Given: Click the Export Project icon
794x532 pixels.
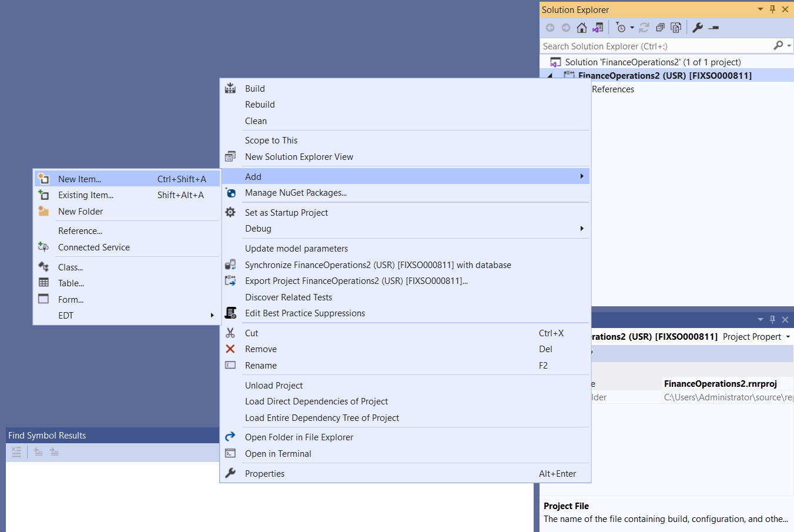Looking at the screenshot, I should (230, 281).
